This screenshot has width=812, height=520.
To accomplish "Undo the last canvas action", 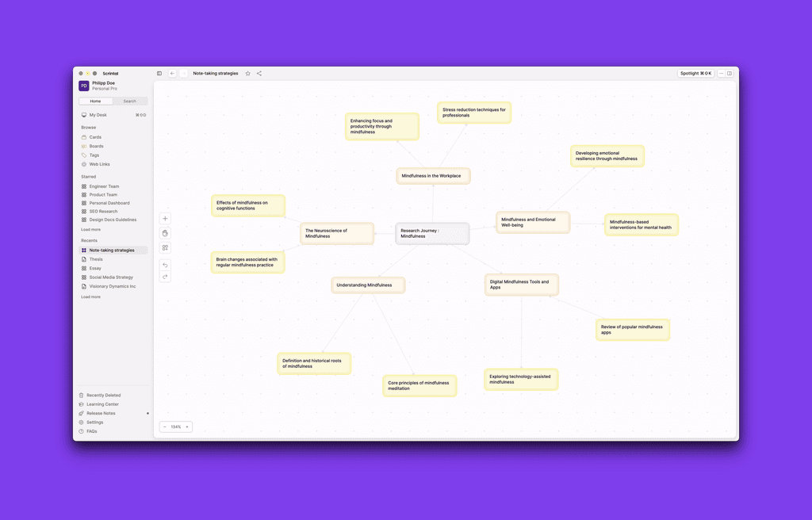I will point(165,265).
